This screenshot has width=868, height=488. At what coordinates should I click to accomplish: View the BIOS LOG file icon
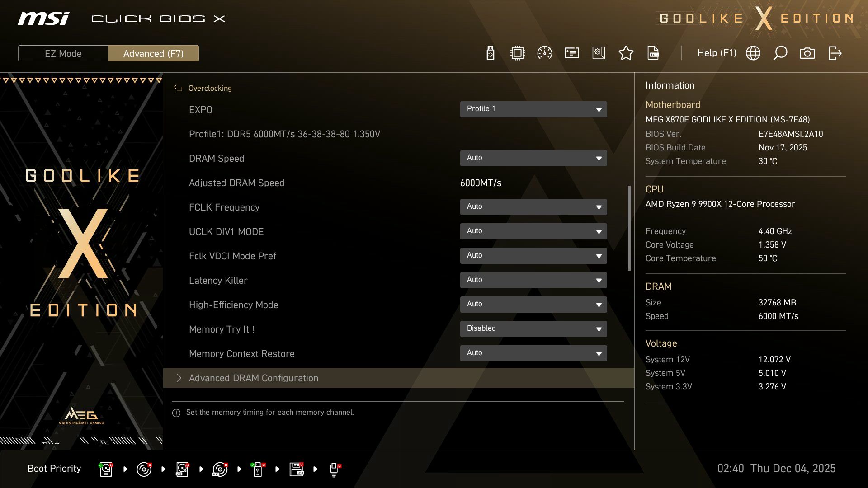pos(653,53)
